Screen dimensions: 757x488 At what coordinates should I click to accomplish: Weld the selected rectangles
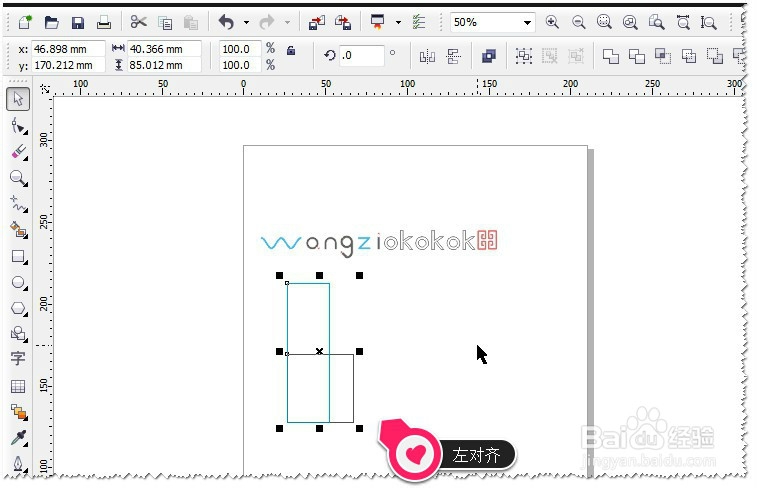(x=611, y=56)
